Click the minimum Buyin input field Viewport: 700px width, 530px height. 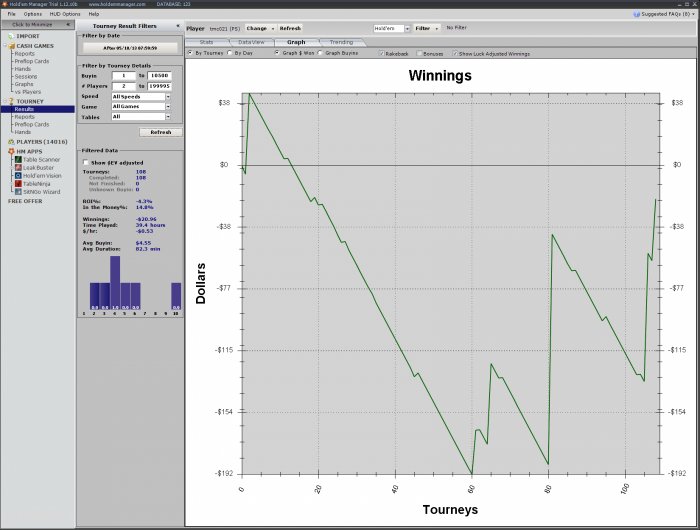click(x=123, y=76)
